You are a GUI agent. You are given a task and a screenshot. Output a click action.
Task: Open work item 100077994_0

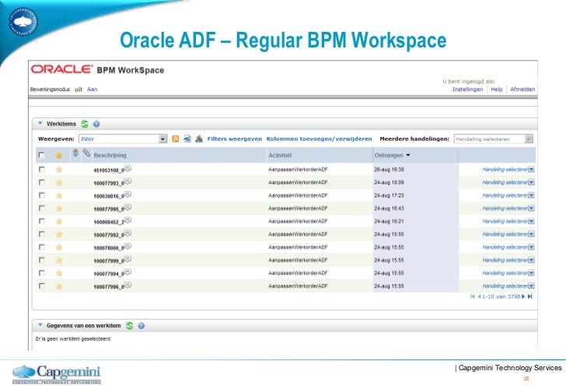[x=109, y=275]
